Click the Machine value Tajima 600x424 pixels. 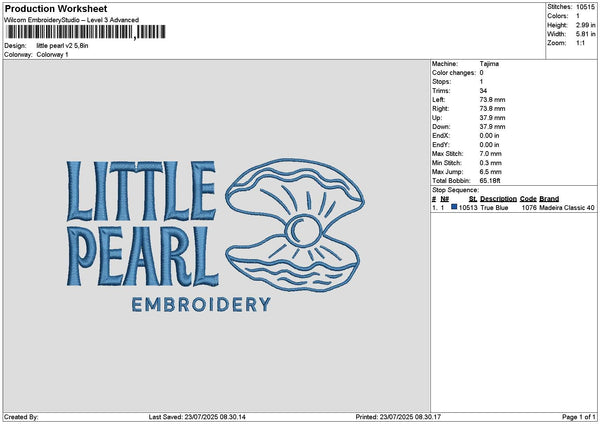pos(489,64)
